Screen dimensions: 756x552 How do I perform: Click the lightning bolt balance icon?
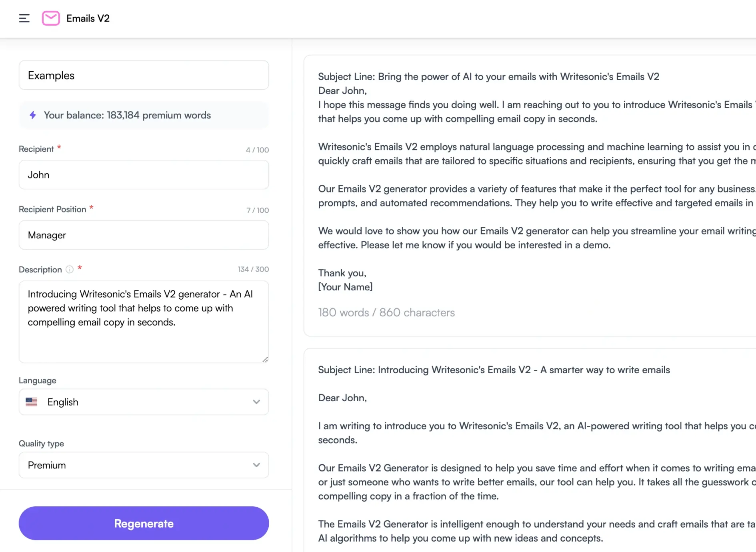click(33, 115)
